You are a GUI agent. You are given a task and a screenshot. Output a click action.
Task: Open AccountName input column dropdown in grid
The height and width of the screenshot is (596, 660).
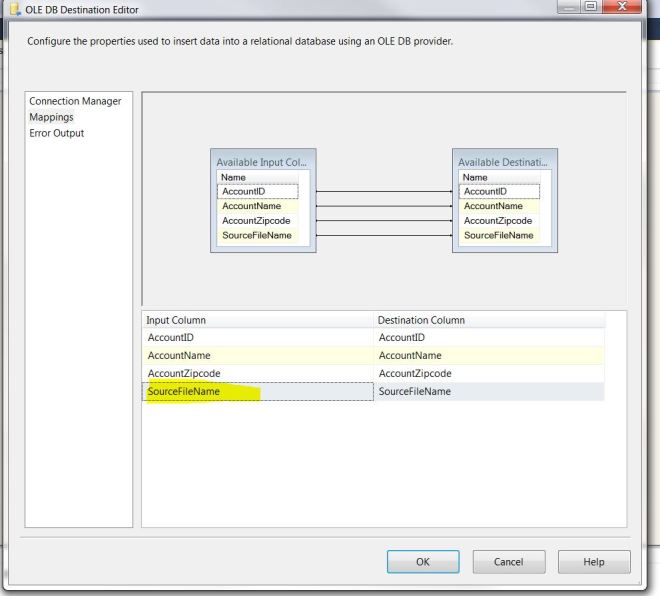(x=256, y=355)
